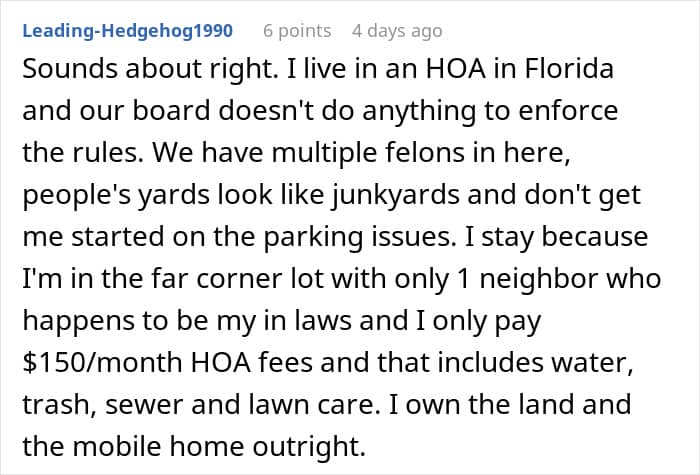
Task: Click the "6 points" score label
Action: (297, 30)
